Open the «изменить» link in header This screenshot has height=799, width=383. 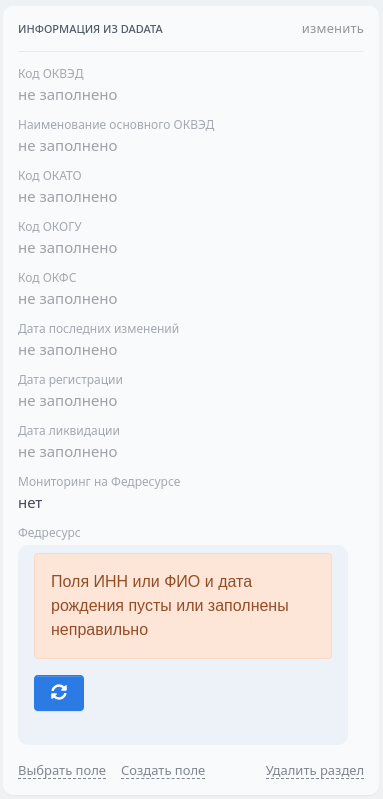(x=333, y=29)
